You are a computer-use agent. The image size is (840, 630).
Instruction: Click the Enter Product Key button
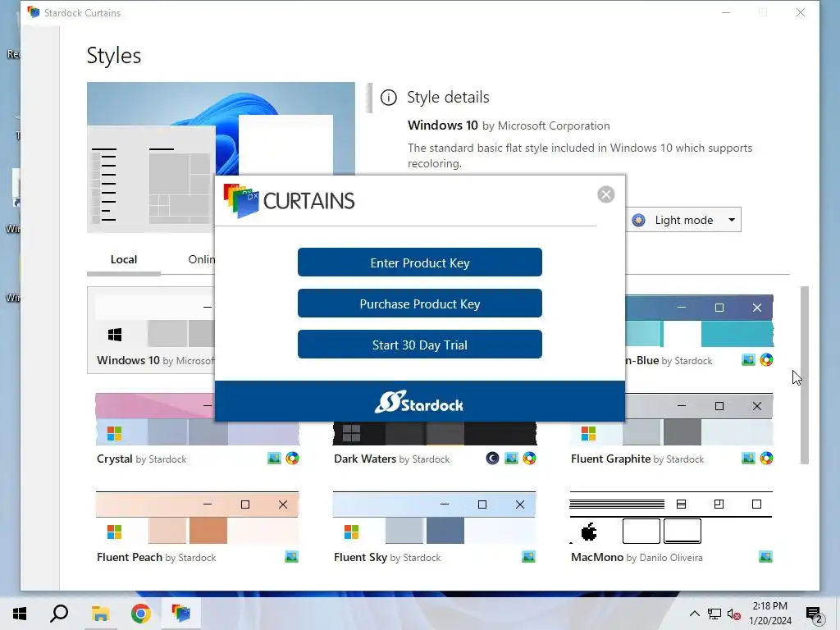pyautogui.click(x=419, y=262)
